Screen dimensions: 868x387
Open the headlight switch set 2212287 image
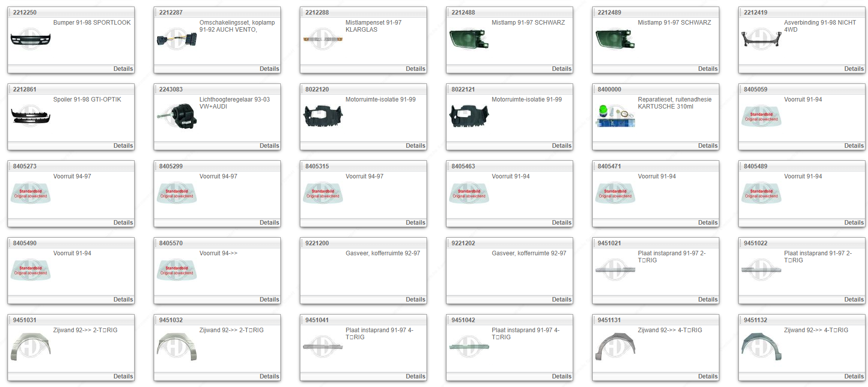177,39
